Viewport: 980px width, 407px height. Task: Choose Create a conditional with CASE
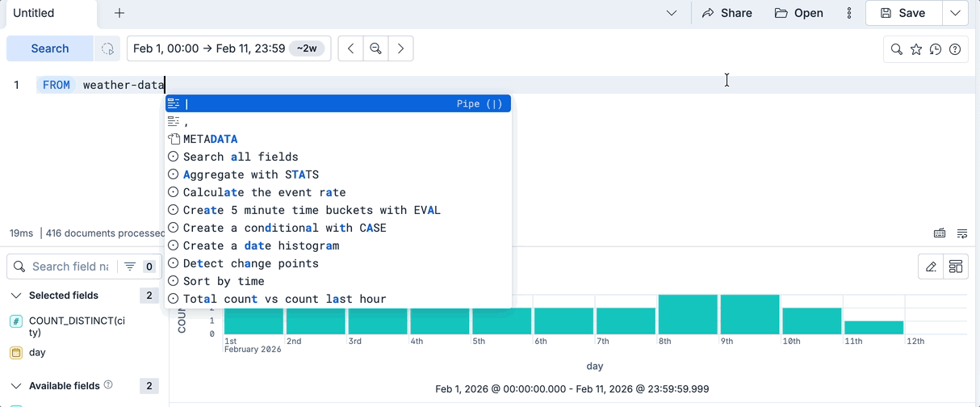pyautogui.click(x=338, y=228)
